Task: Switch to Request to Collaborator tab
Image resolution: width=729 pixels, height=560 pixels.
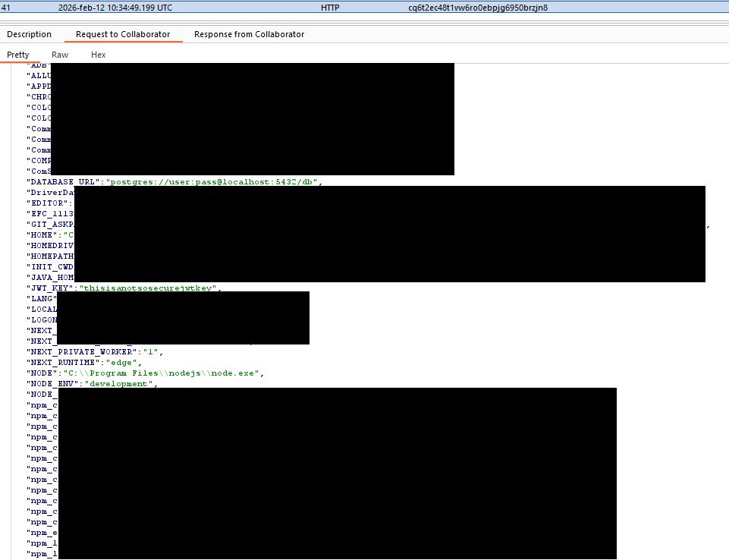Action: [123, 34]
